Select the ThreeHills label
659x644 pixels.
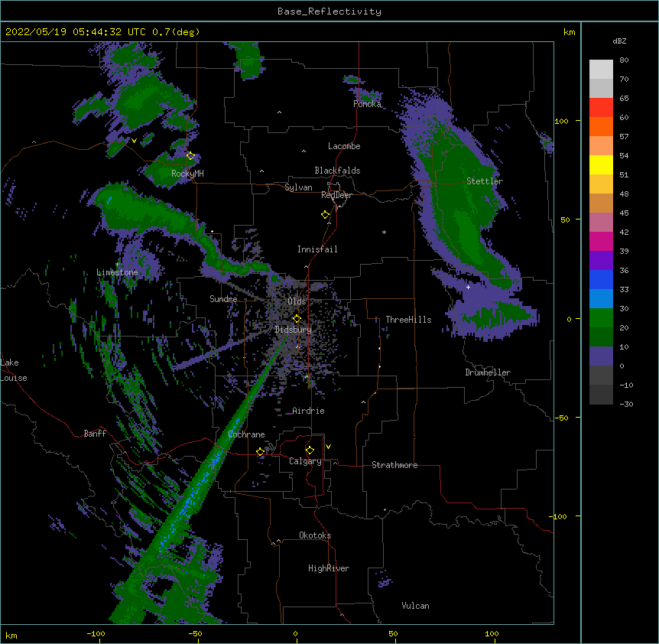pyautogui.click(x=408, y=320)
